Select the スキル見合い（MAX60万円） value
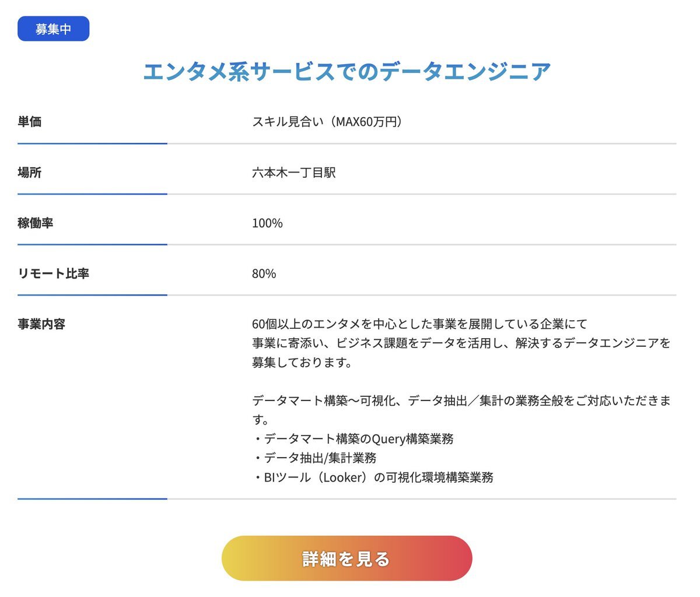The width and height of the screenshot is (700, 597). tap(327, 122)
